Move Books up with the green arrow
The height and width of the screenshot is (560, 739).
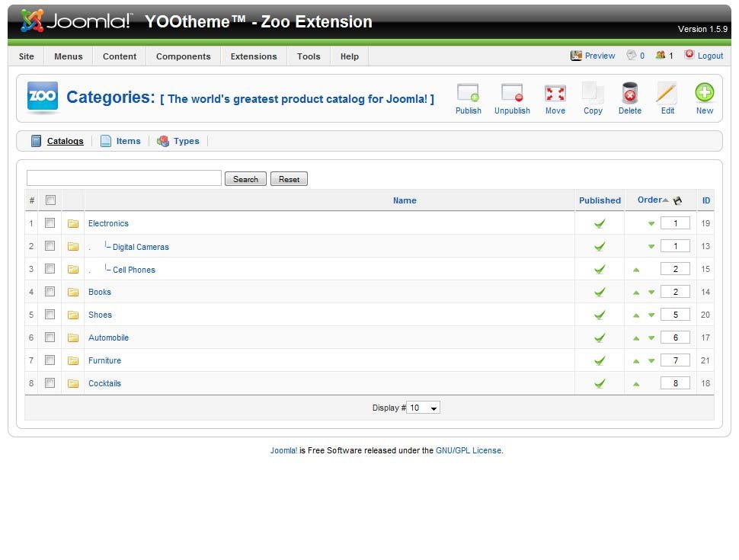coord(636,293)
